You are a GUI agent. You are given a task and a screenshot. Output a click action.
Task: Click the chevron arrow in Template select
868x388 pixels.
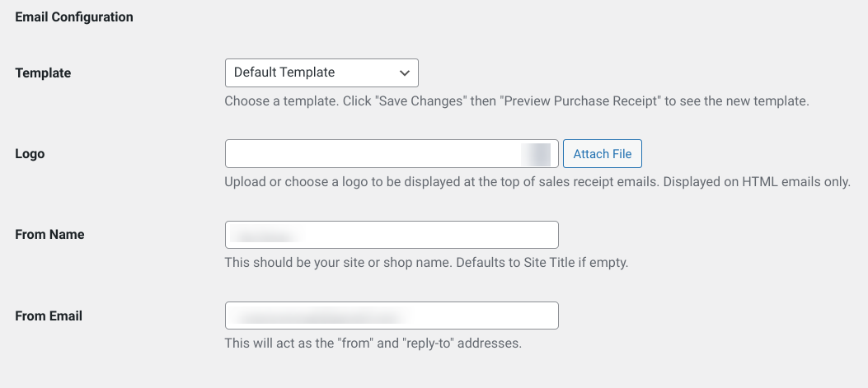405,73
